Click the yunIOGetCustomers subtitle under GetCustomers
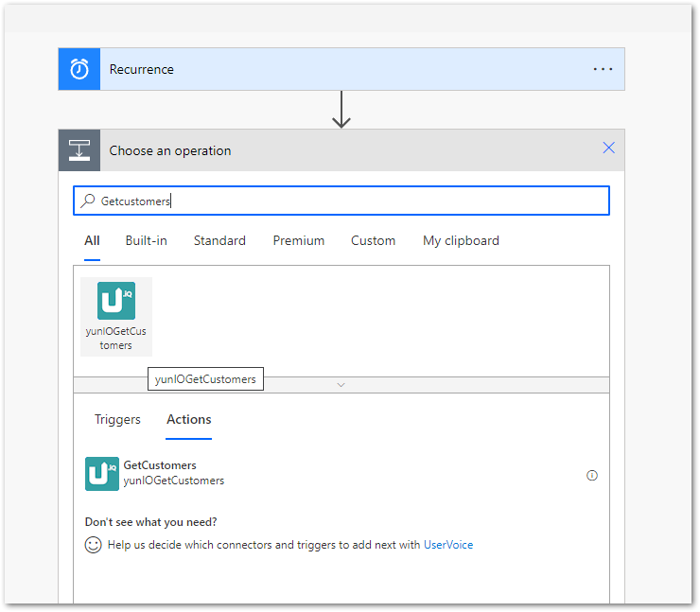Image resolution: width=700 pixels, height=612 pixels. pyautogui.click(x=174, y=481)
